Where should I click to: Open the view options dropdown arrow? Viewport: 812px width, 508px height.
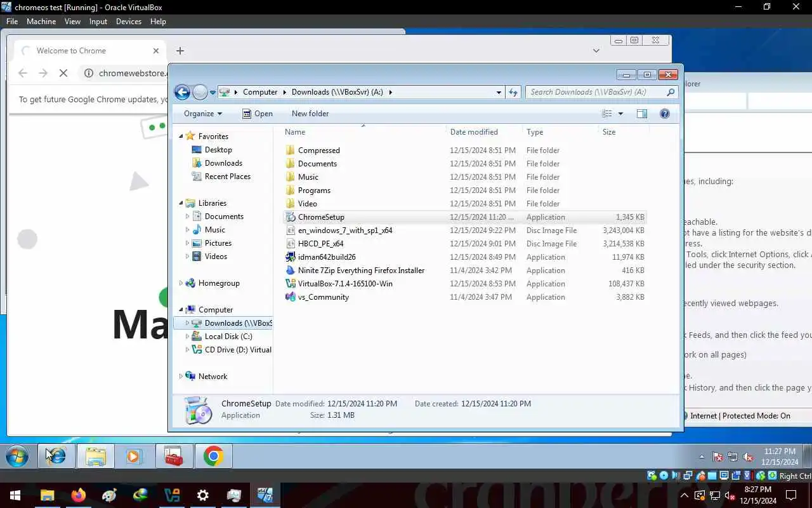click(x=620, y=114)
